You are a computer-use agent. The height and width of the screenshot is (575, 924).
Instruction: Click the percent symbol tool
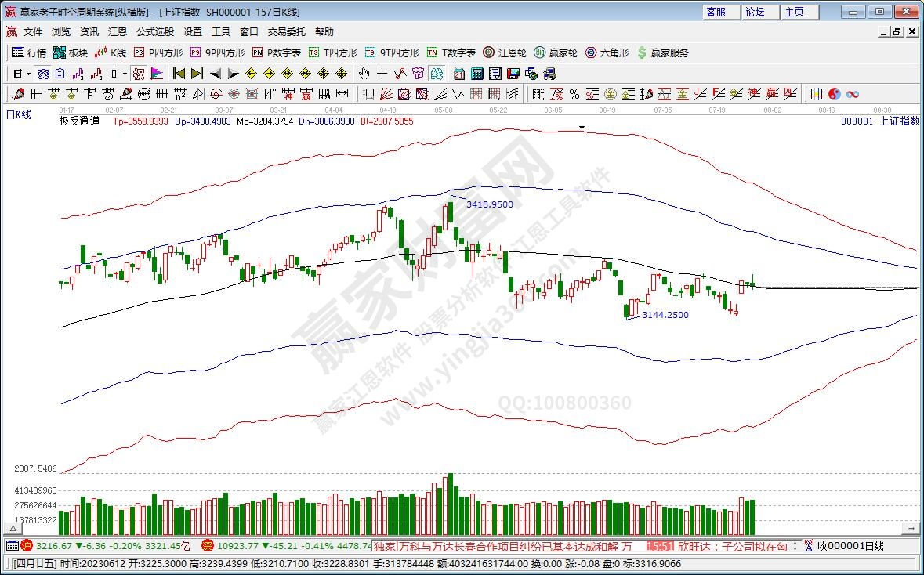point(574,94)
